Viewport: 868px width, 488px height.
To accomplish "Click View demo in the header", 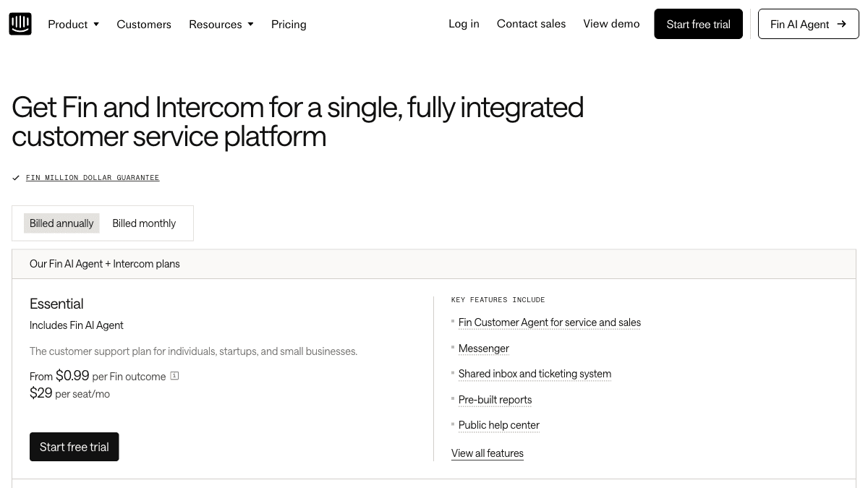I will (611, 24).
